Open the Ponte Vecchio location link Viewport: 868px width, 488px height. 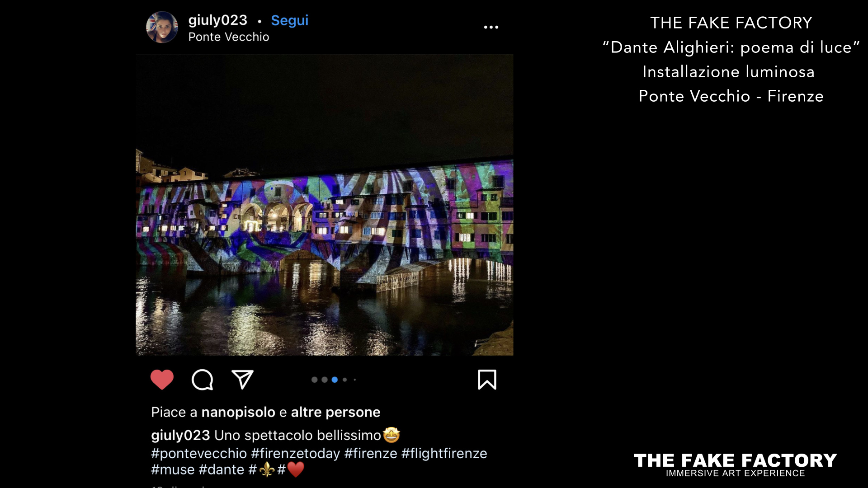point(228,37)
